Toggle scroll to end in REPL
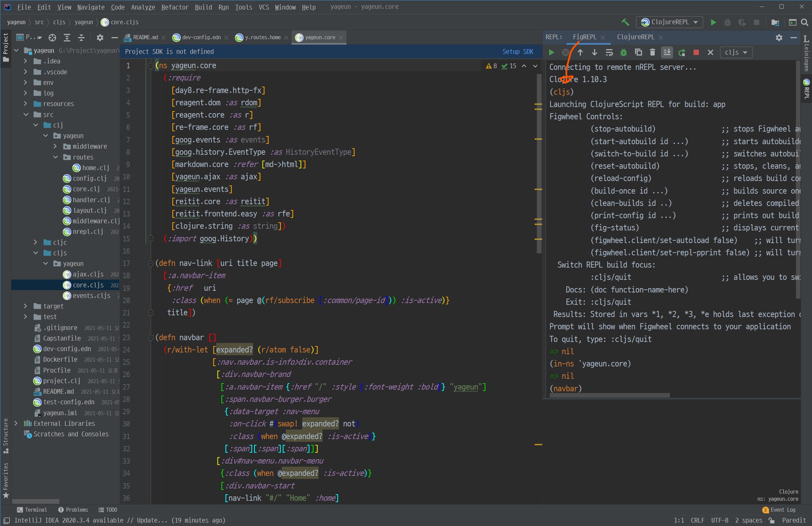 [x=667, y=52]
